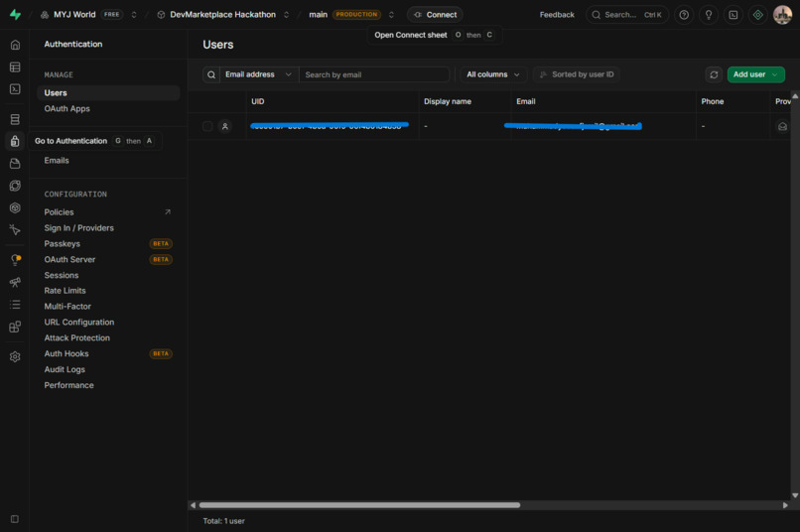Open the main branch switcher chevrons
The height and width of the screenshot is (532, 800).
391,15
